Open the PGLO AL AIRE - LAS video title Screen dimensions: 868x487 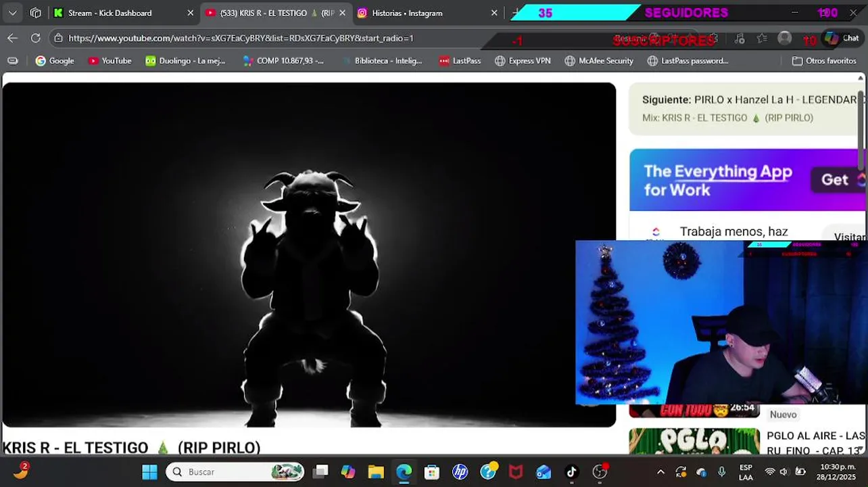816,442
